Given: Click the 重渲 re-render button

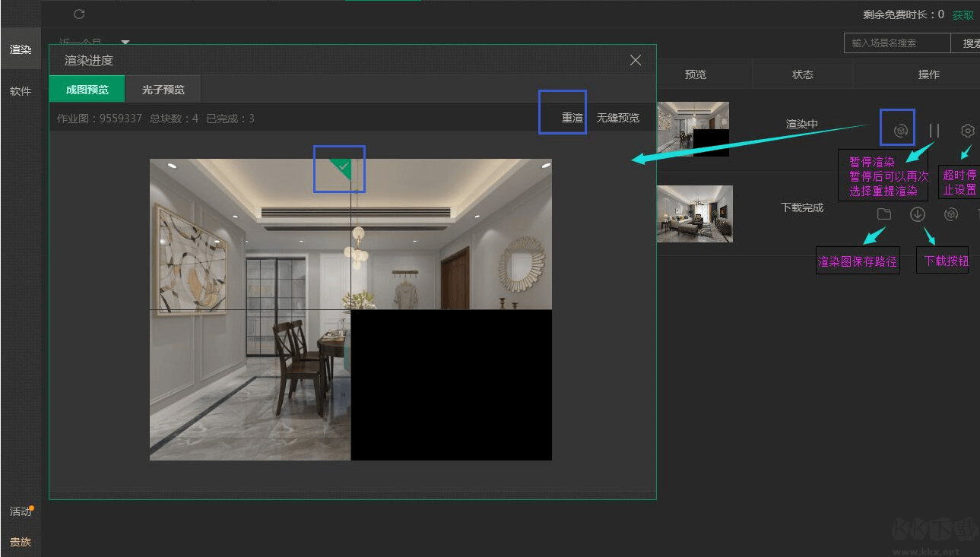Looking at the screenshot, I should (572, 118).
